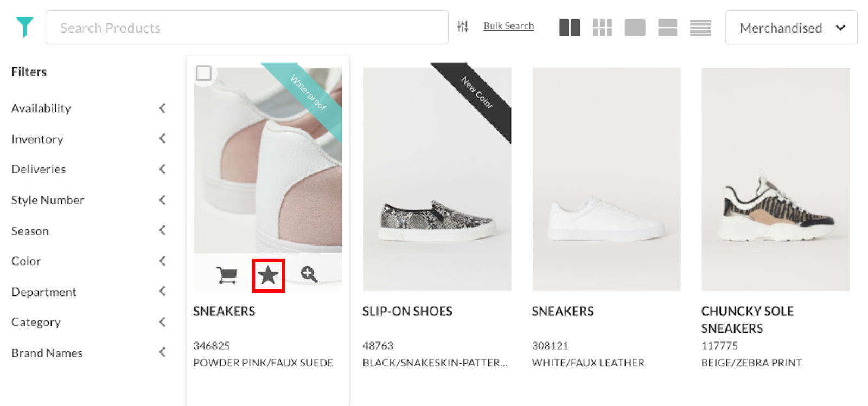Viewport: 868px width, 406px height.
Task: Switch to small tile grid view
Action: [x=602, y=28]
